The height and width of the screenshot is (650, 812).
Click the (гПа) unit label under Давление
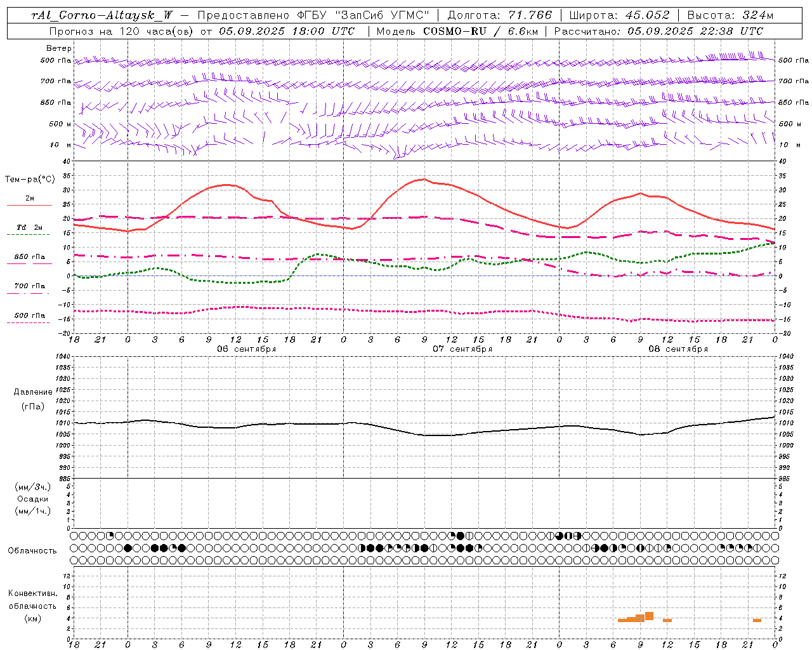point(33,406)
